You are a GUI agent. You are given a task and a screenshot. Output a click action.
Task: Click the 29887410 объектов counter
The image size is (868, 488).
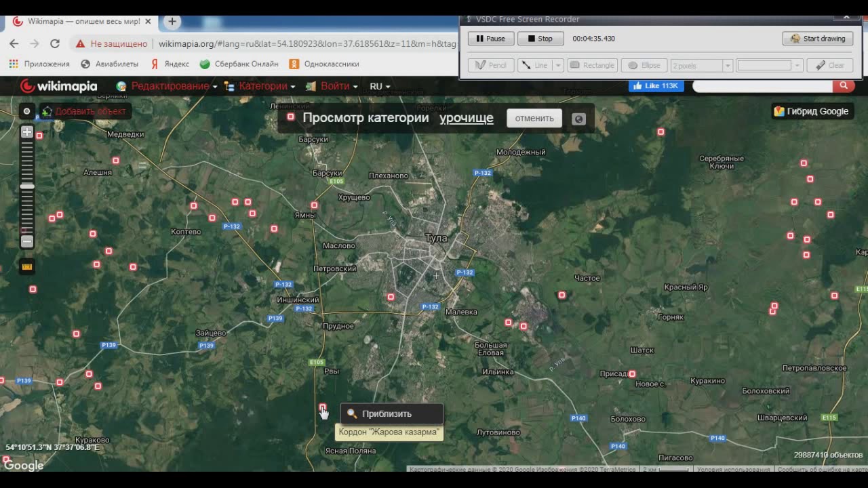[x=828, y=455]
